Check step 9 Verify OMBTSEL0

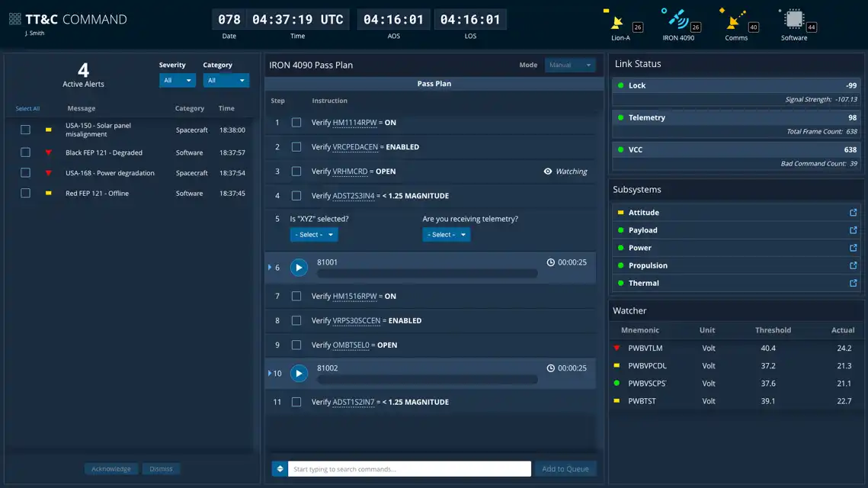[x=296, y=345]
